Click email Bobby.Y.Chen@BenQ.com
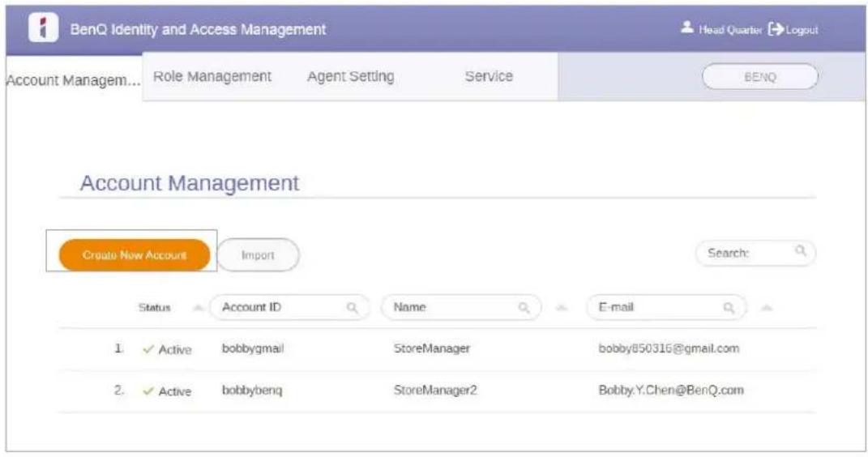This screenshot has width=868, height=457. click(x=671, y=390)
